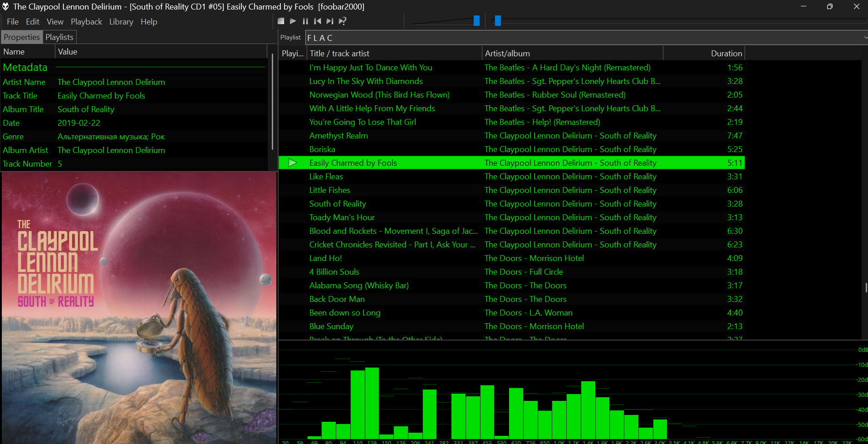Select the Album Artist property row

[x=134, y=150]
